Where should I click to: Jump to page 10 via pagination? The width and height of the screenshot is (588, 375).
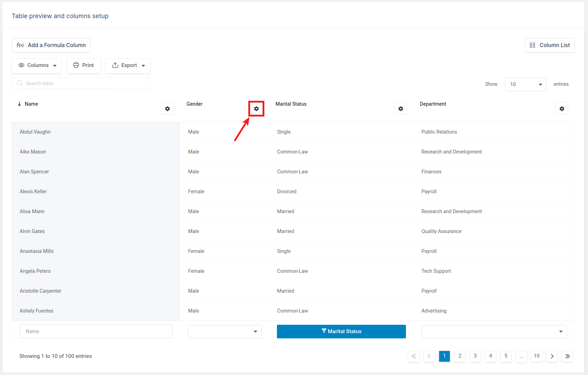pyautogui.click(x=536, y=356)
